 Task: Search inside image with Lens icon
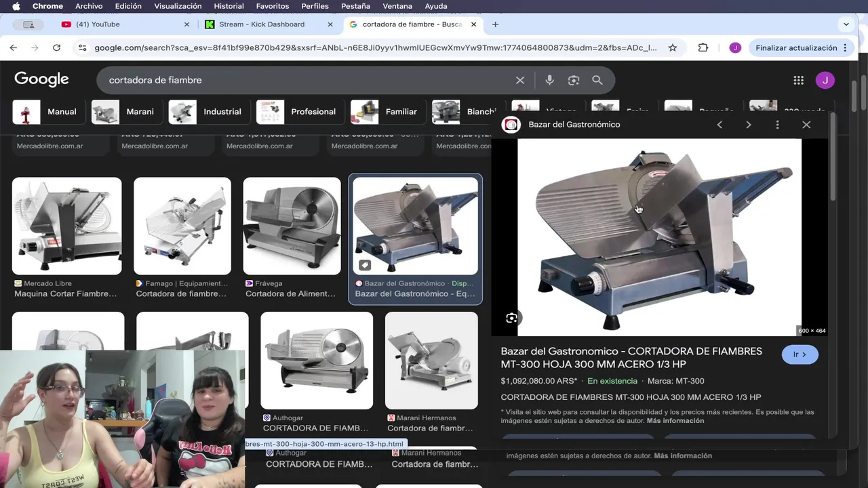pyautogui.click(x=512, y=318)
